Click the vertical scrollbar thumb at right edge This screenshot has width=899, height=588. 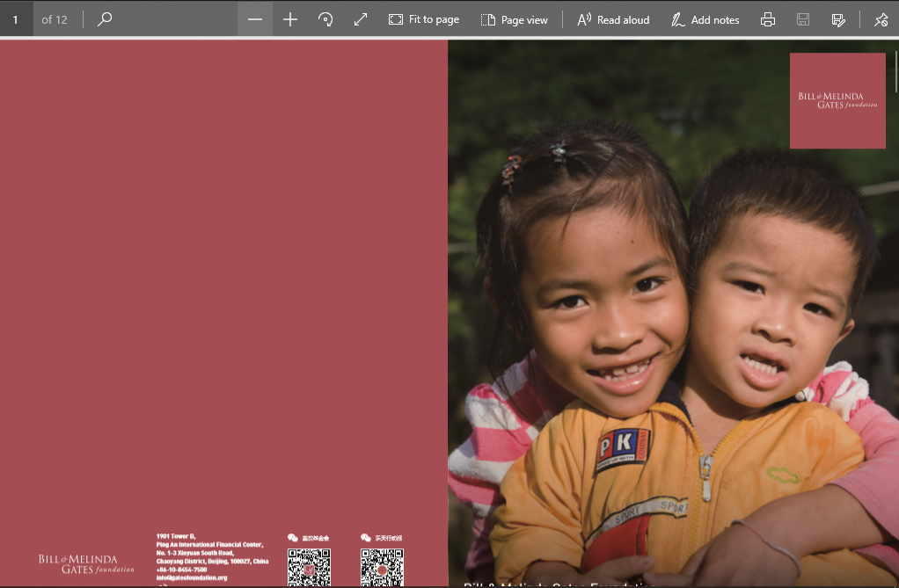tap(896, 72)
